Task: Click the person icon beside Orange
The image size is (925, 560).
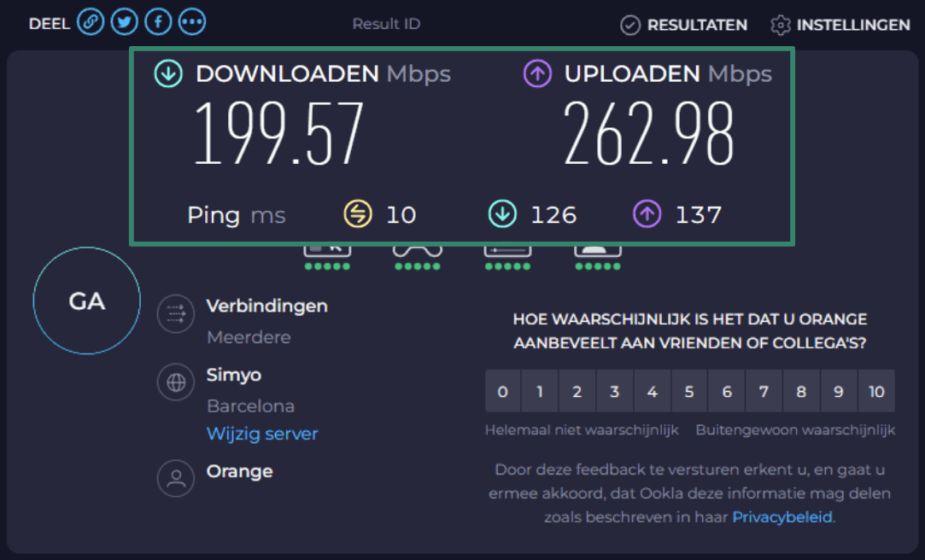Action: click(x=176, y=478)
